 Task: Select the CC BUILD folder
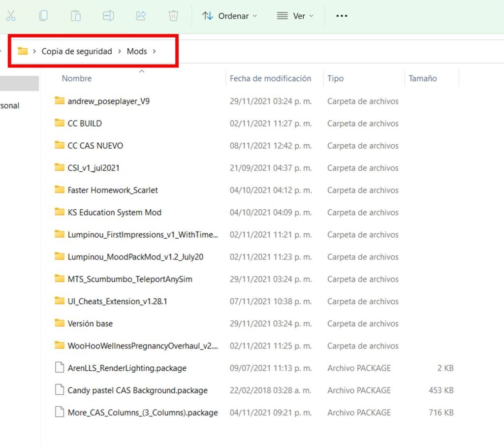(x=85, y=124)
